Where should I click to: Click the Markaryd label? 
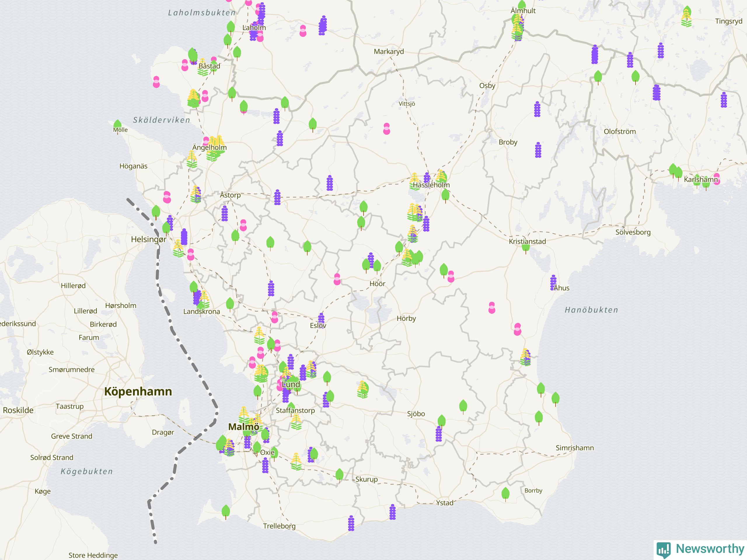coord(389,52)
